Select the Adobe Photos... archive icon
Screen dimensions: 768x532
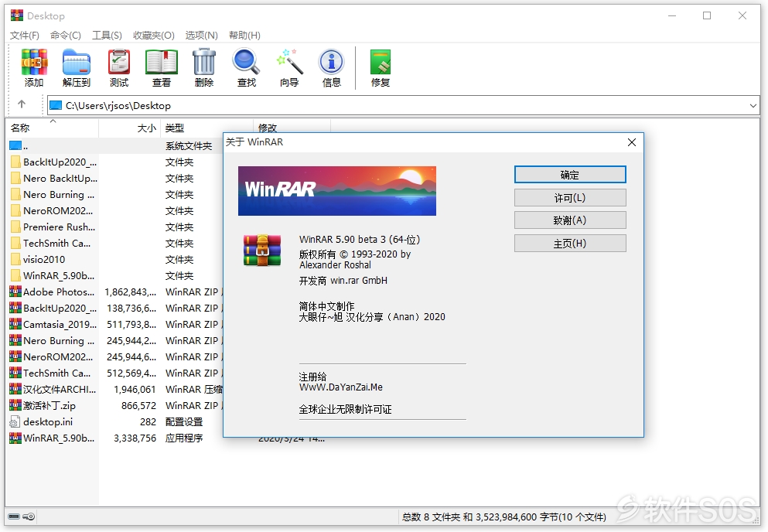pos(15,292)
